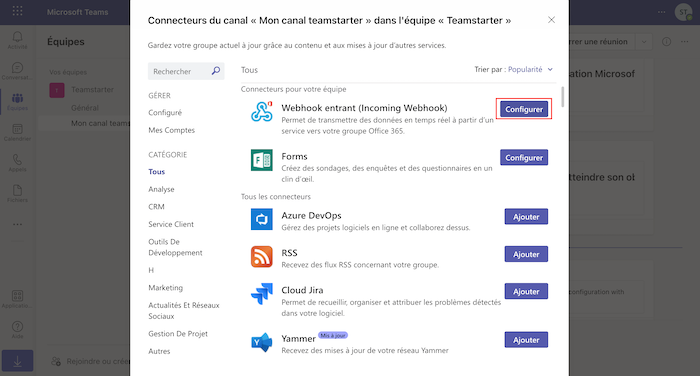Open the Général channel

[85, 108]
